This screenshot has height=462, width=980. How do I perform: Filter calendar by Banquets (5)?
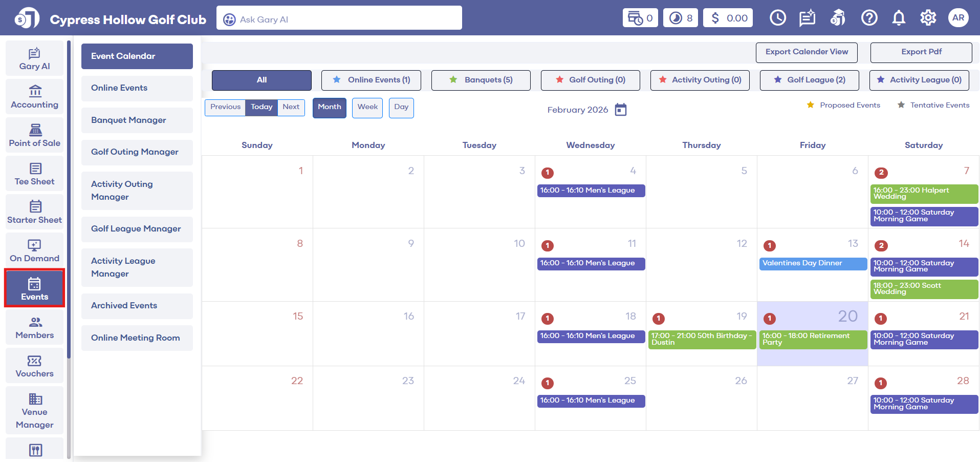click(481, 80)
